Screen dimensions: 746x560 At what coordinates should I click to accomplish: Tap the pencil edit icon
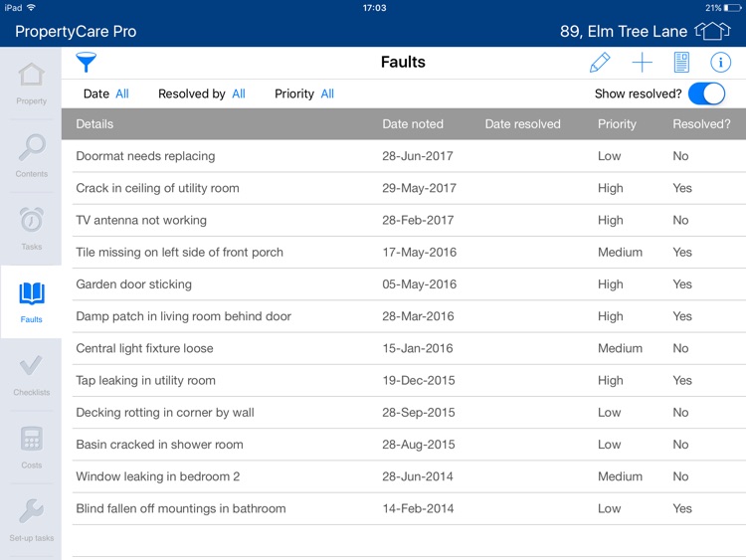click(600, 63)
